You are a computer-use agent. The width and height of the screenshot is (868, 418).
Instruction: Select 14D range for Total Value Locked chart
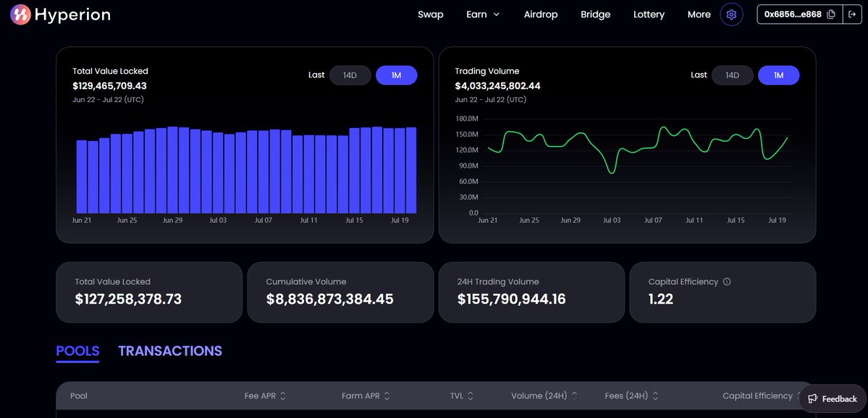click(350, 75)
